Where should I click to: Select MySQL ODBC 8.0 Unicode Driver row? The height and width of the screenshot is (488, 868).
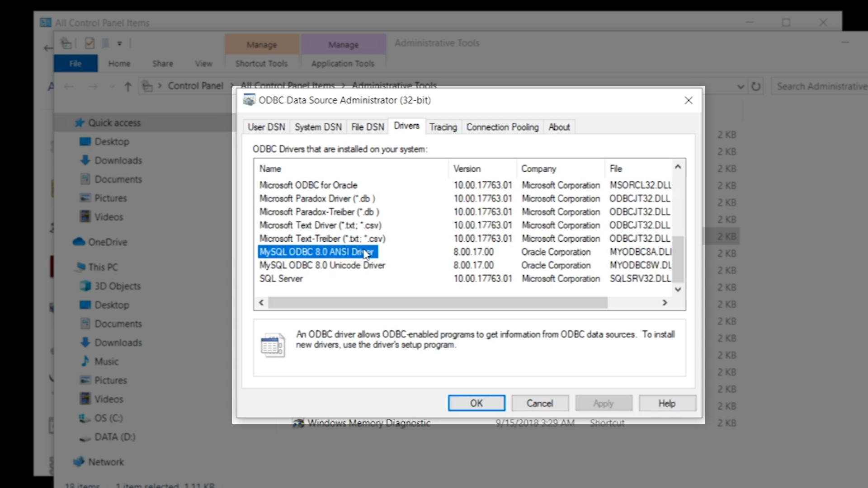(322, 265)
